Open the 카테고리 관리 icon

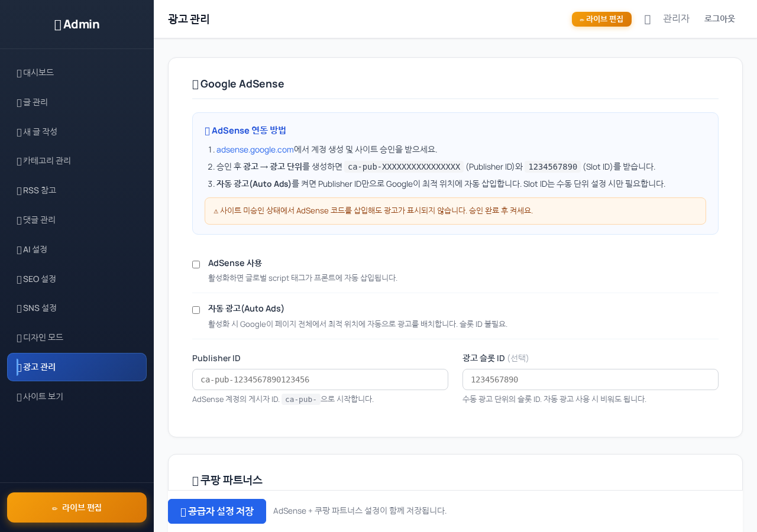(x=18, y=161)
